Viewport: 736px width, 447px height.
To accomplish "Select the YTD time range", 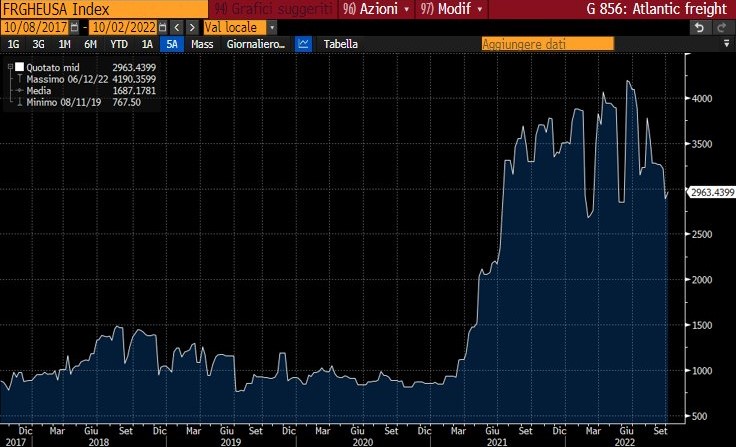I will click(119, 44).
